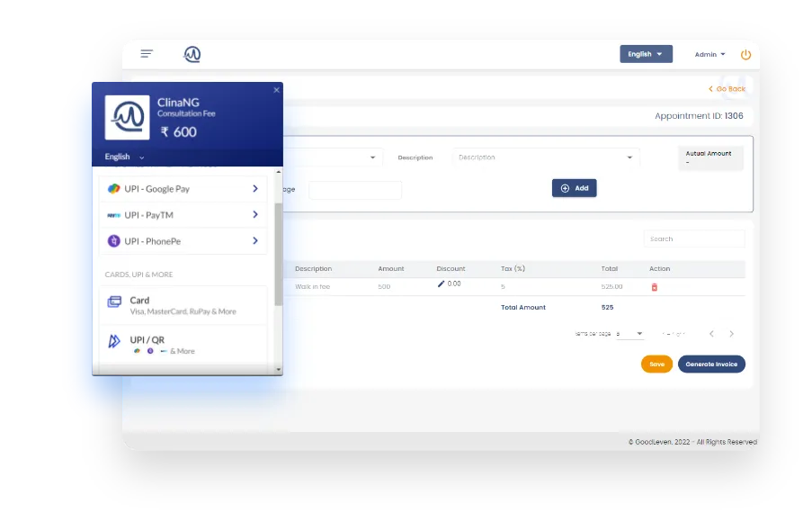Viewport: 812px width, 531px height.
Task: Click inside the Search field above the table
Action: click(693, 238)
